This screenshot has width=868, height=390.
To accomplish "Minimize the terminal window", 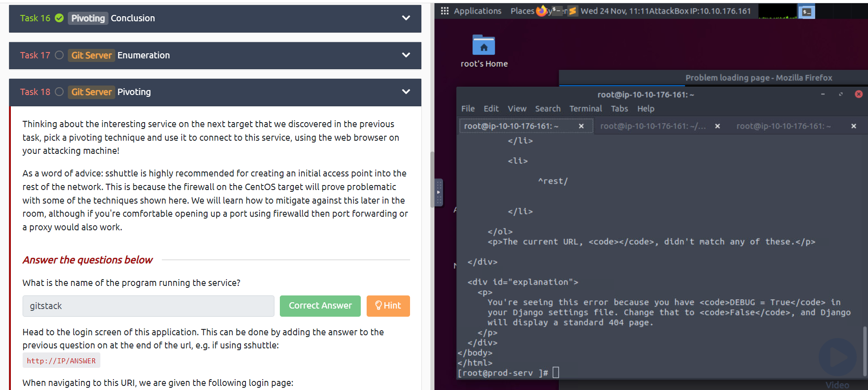I will point(823,94).
